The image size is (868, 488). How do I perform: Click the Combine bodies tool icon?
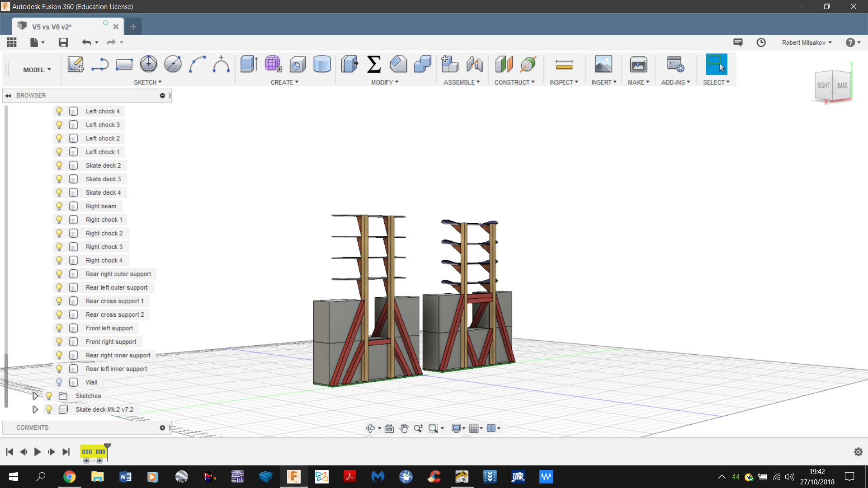(x=423, y=64)
